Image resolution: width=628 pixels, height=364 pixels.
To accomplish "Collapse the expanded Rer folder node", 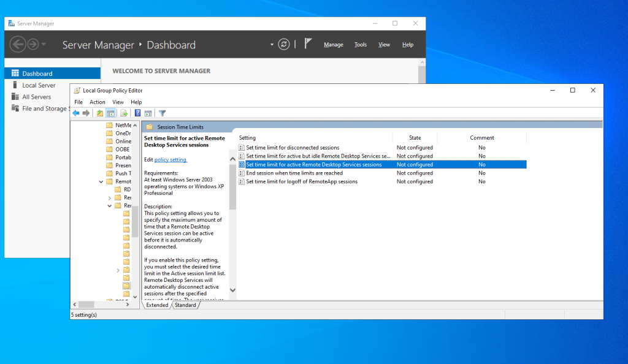I will [109, 206].
